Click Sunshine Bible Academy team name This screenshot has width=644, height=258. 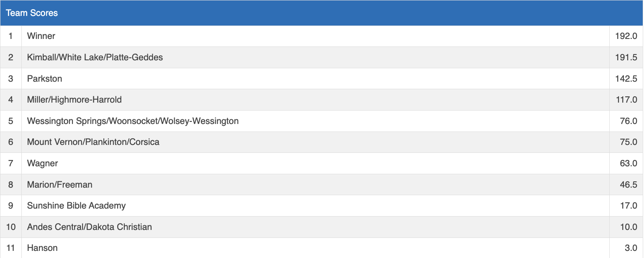[x=76, y=206]
